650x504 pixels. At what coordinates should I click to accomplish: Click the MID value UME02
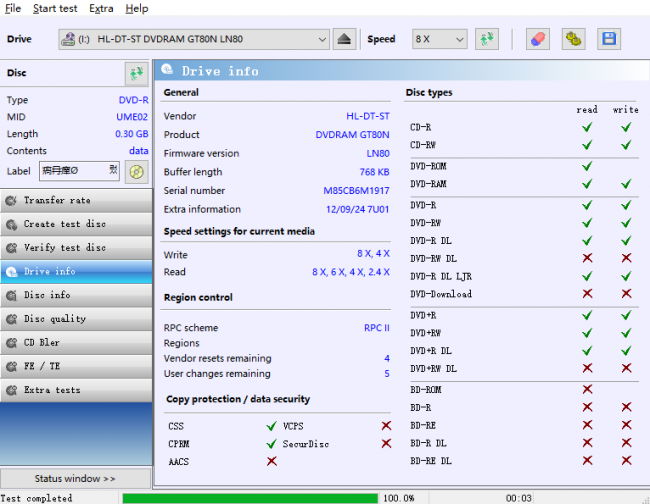[x=132, y=117]
